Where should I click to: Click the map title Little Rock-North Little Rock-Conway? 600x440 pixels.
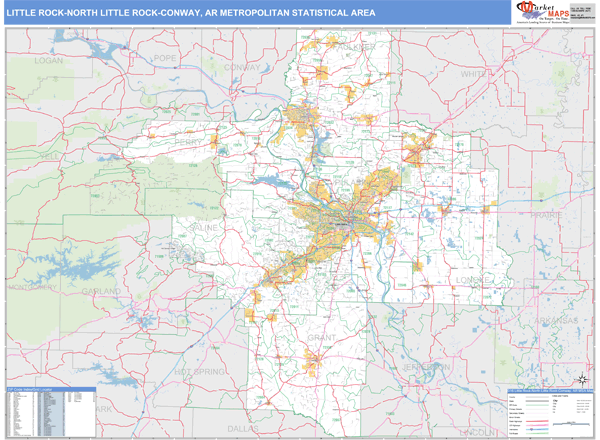[x=191, y=13]
